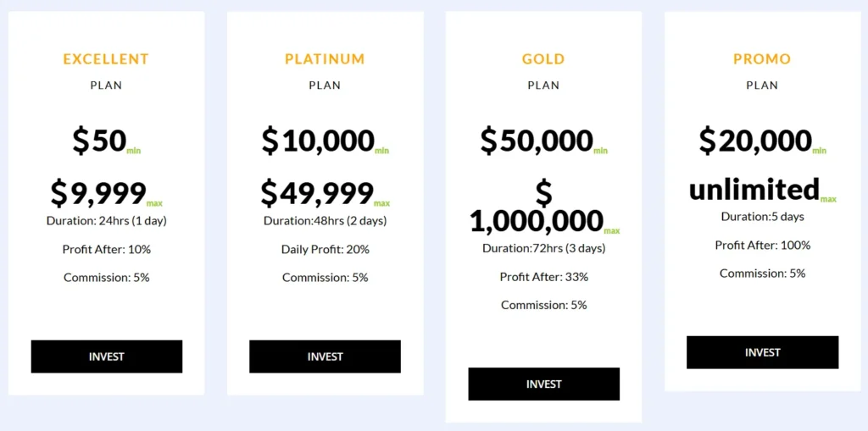This screenshot has height=431, width=868.
Task: Click 'Duration: 24hrs (1 day)' text
Action: click(106, 221)
